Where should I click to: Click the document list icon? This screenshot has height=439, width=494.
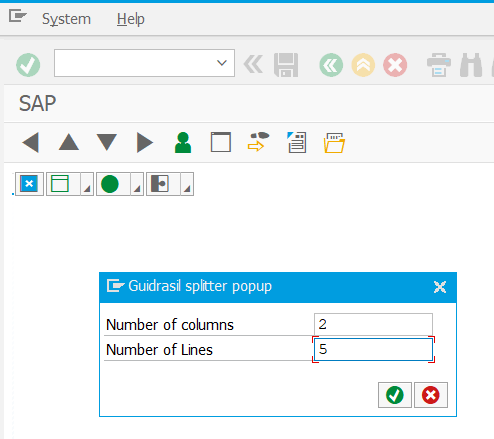point(297,142)
